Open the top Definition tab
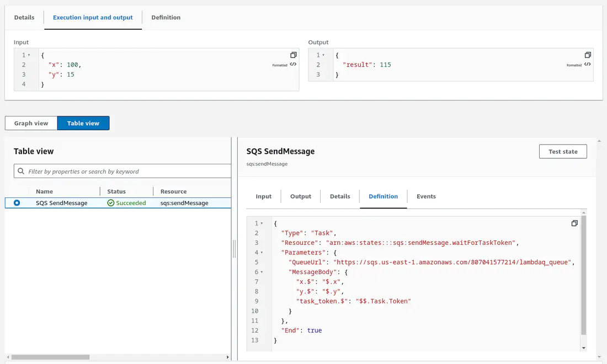 click(166, 18)
